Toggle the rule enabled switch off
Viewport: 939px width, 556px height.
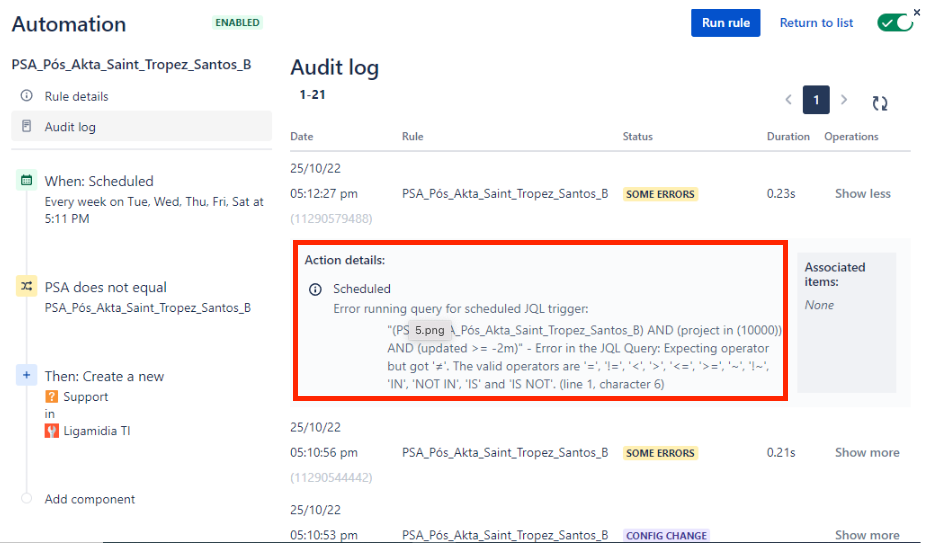point(895,23)
